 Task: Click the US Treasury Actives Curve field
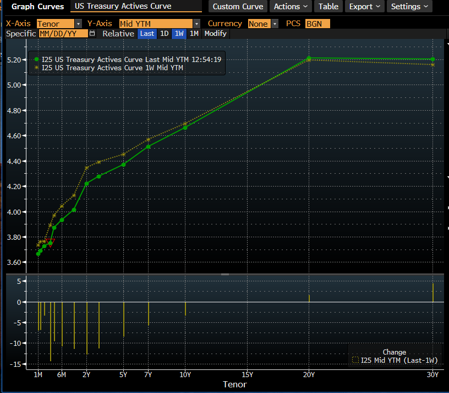(136, 6)
